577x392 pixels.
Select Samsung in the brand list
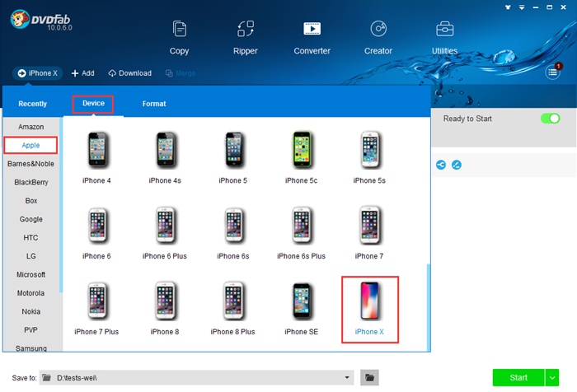31,348
